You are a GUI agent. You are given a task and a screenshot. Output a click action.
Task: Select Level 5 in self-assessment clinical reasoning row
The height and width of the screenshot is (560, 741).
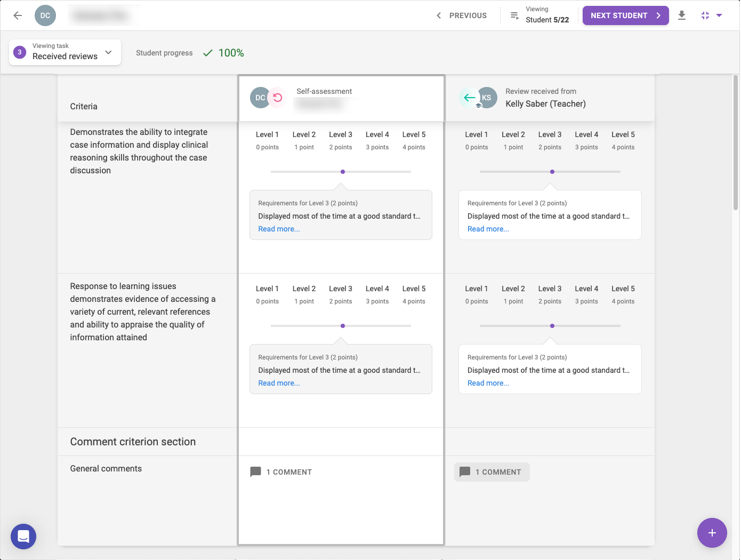(414, 140)
